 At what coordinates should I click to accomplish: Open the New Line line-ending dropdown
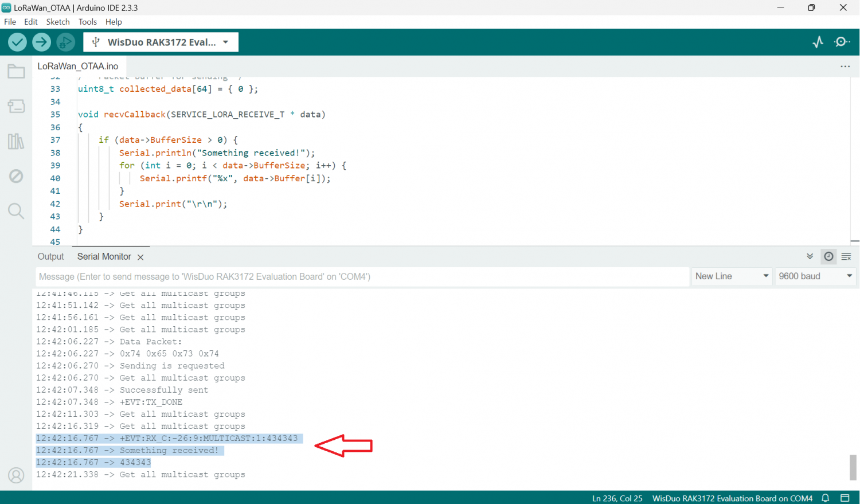732,276
